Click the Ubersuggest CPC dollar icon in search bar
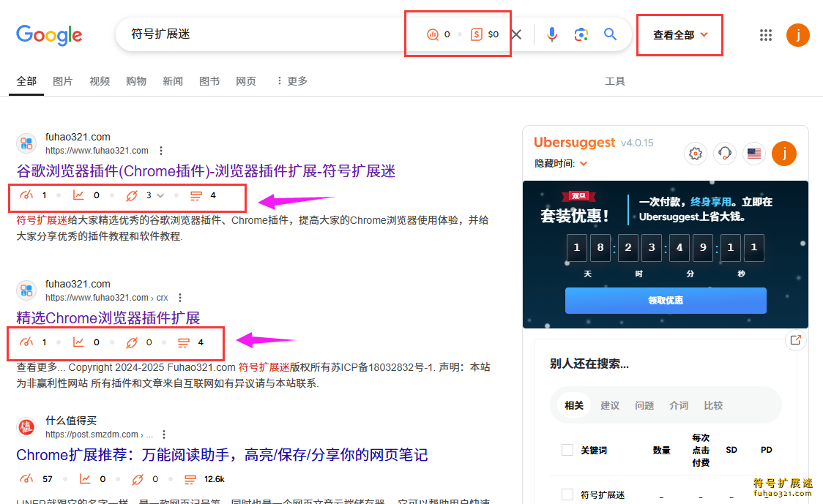Image resolution: width=823 pixels, height=504 pixels. (x=477, y=34)
